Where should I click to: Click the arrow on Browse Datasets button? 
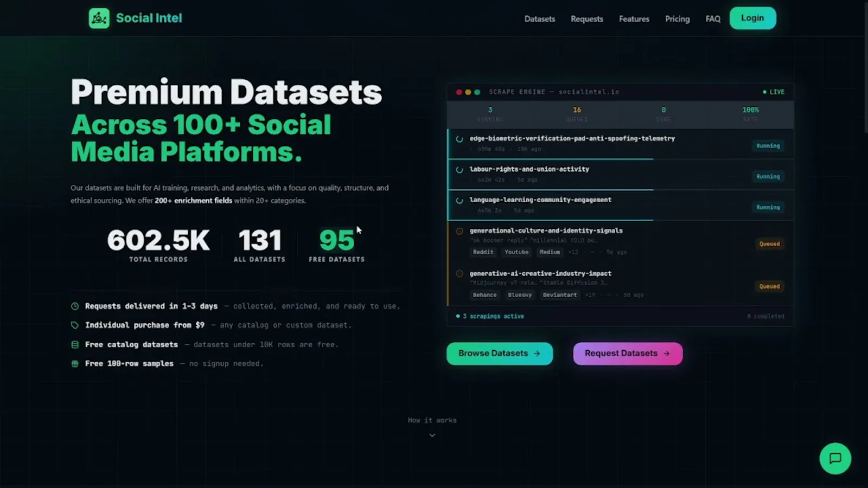[x=537, y=354]
